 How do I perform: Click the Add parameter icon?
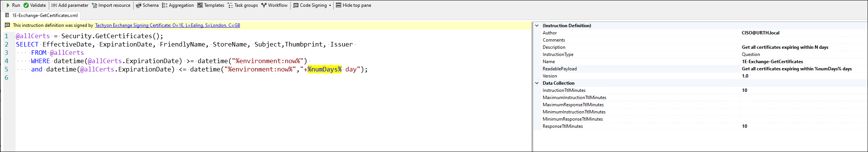tap(54, 5)
